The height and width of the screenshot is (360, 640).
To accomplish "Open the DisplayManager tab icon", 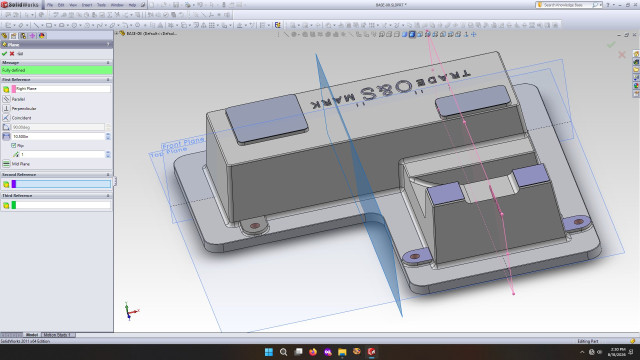I will click(x=42, y=36).
